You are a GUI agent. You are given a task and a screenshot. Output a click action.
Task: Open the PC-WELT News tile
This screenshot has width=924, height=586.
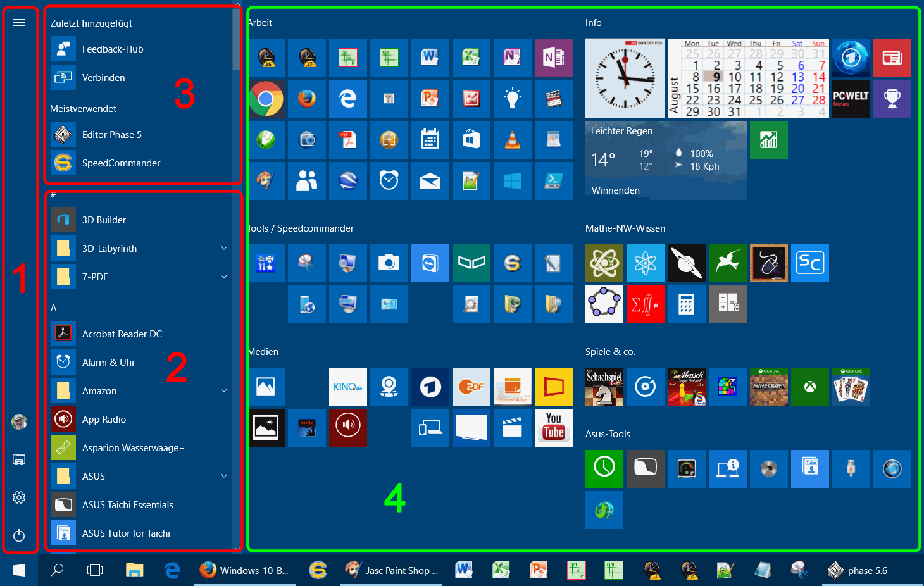[x=851, y=99]
